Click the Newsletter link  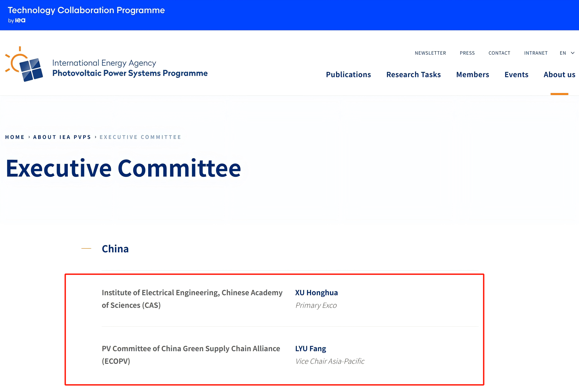coord(430,53)
